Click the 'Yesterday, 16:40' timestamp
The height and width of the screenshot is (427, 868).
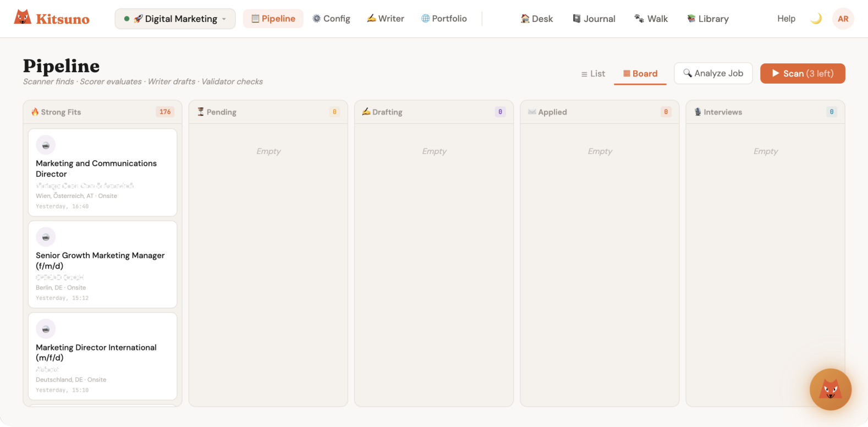point(62,206)
